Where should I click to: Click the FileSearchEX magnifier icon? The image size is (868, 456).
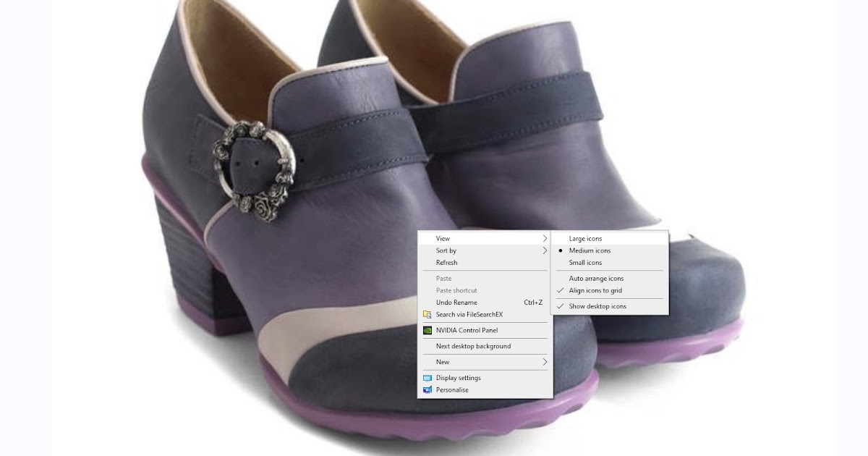(427, 315)
